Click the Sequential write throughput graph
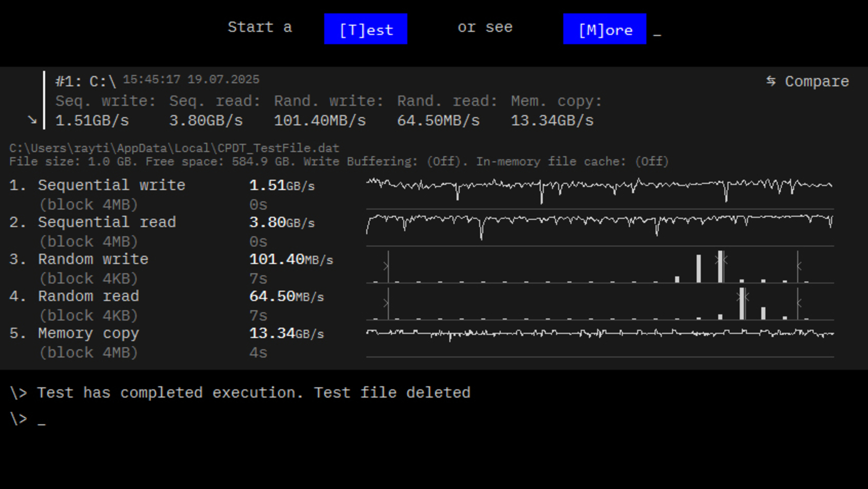This screenshot has height=489, width=868. (x=600, y=191)
